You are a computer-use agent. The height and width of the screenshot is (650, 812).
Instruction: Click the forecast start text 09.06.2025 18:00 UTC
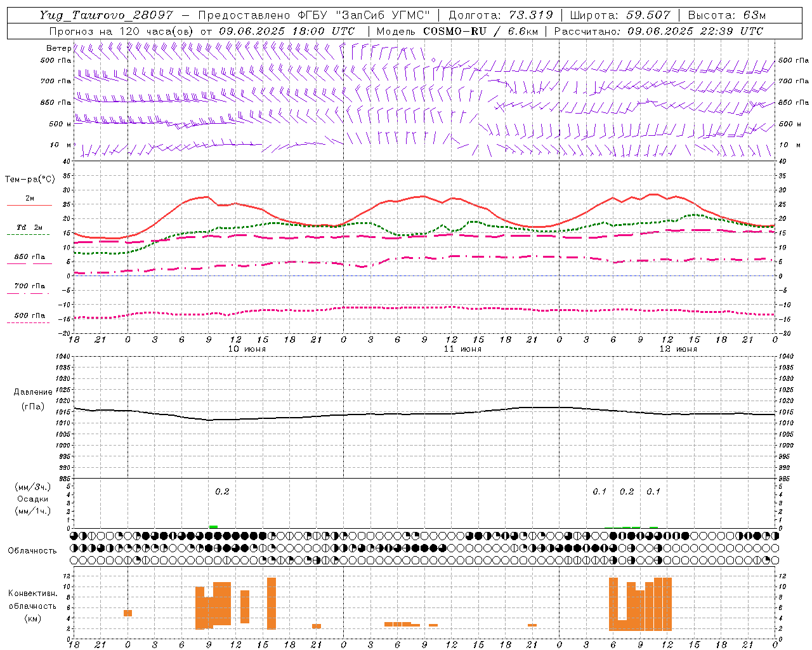(287, 31)
